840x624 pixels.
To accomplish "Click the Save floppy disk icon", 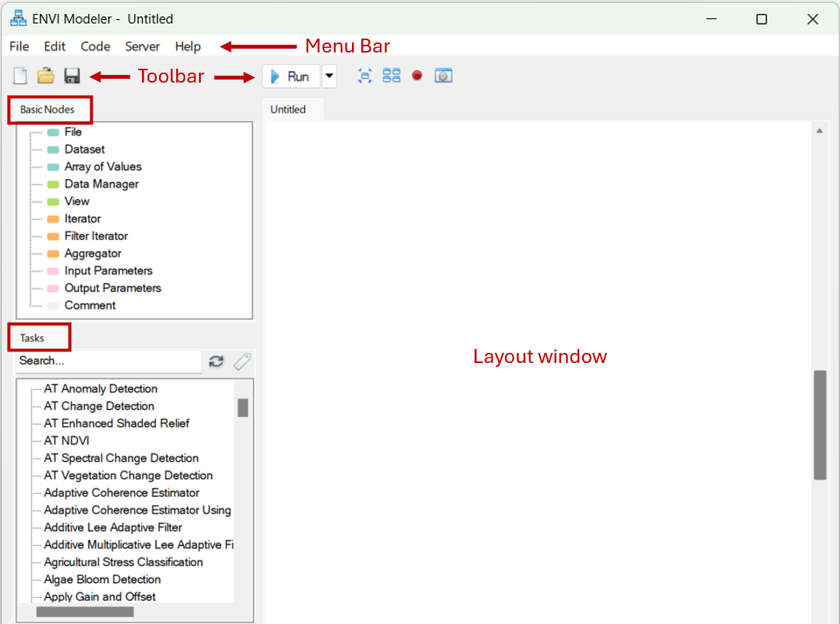I will click(x=72, y=76).
